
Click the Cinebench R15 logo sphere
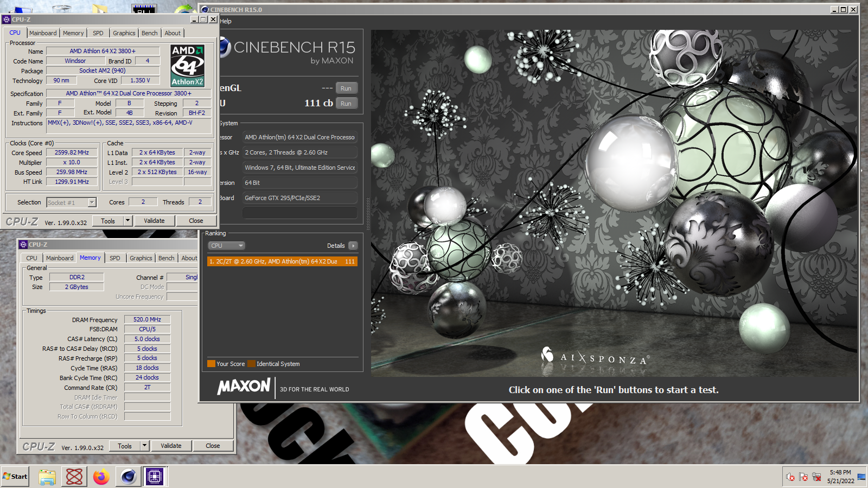(x=225, y=48)
